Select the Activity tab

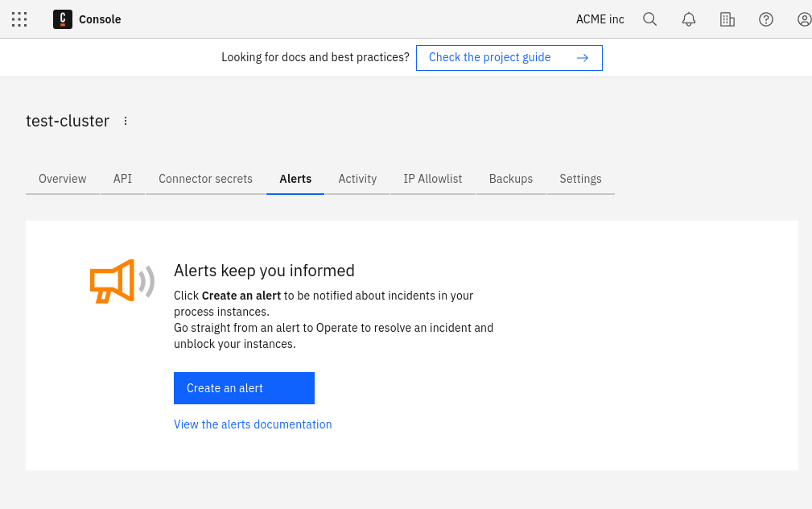point(357,179)
